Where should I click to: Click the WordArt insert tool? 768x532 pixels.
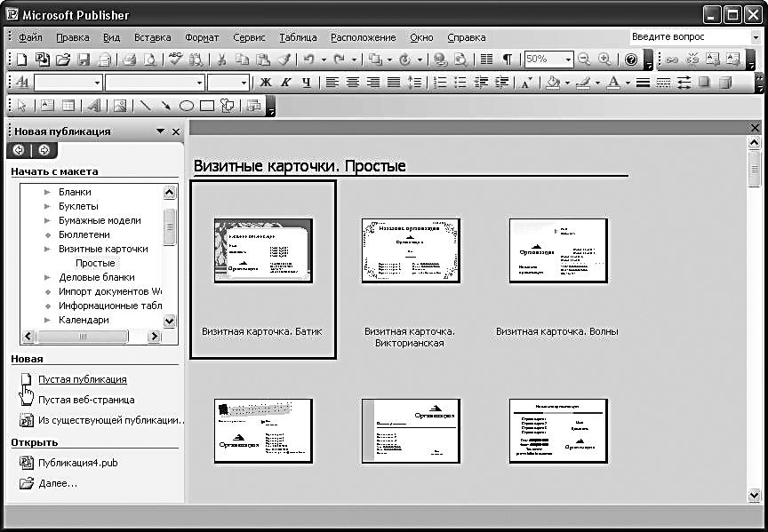tap(92, 105)
